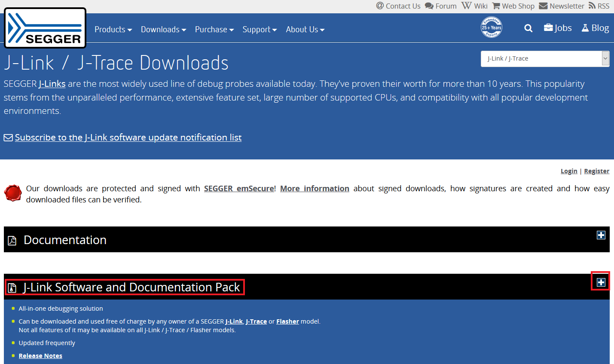The image size is (614, 364).
Task: Open the search magnifier icon
Action: click(x=528, y=28)
